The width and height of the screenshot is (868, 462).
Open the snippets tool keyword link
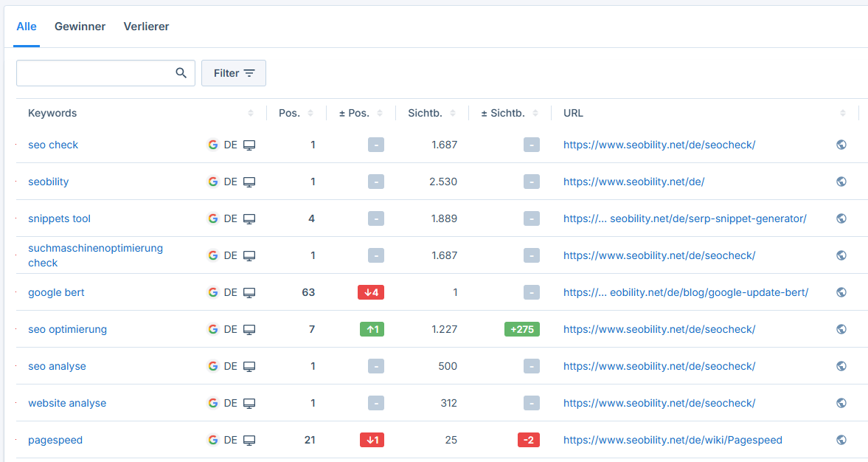(59, 218)
